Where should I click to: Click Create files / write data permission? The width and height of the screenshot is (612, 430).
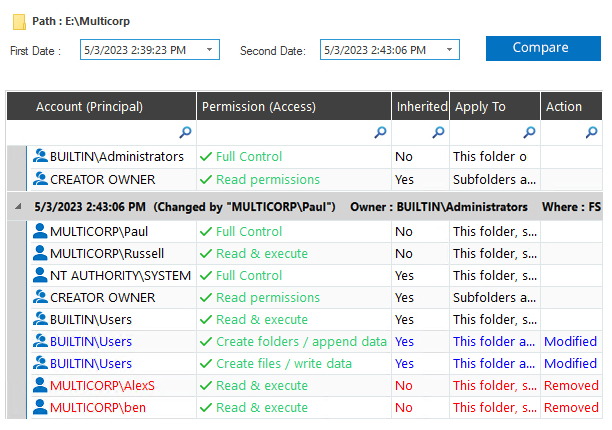pyautogui.click(x=284, y=363)
